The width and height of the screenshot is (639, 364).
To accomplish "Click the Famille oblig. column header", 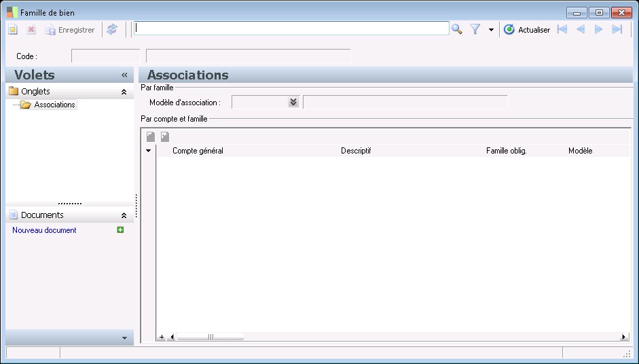I will point(507,151).
